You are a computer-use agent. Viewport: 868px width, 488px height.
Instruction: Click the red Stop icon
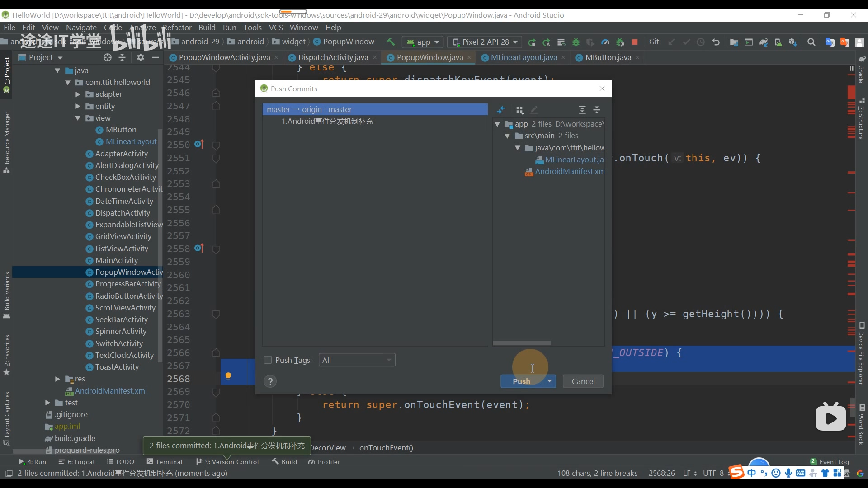tap(635, 42)
